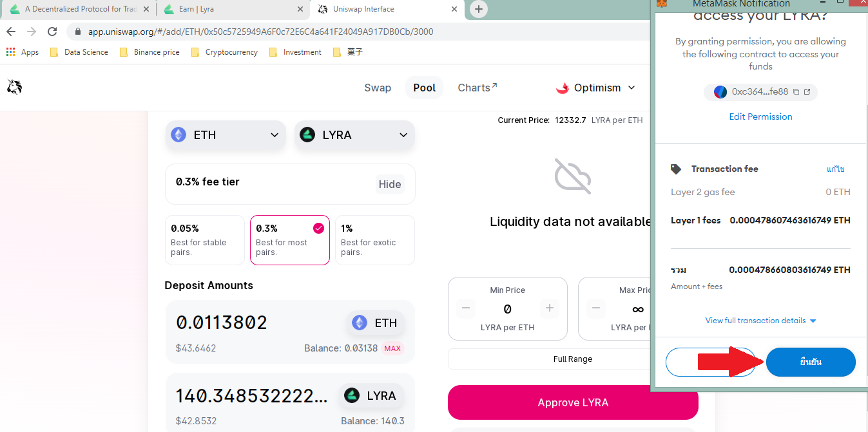Increase Min Price with plus button
This screenshot has width=868, height=432.
click(x=549, y=308)
